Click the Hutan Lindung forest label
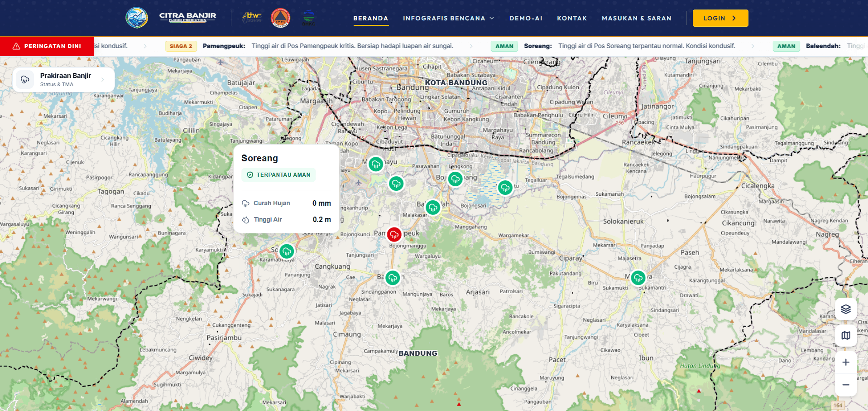The image size is (868, 411). click(700, 366)
